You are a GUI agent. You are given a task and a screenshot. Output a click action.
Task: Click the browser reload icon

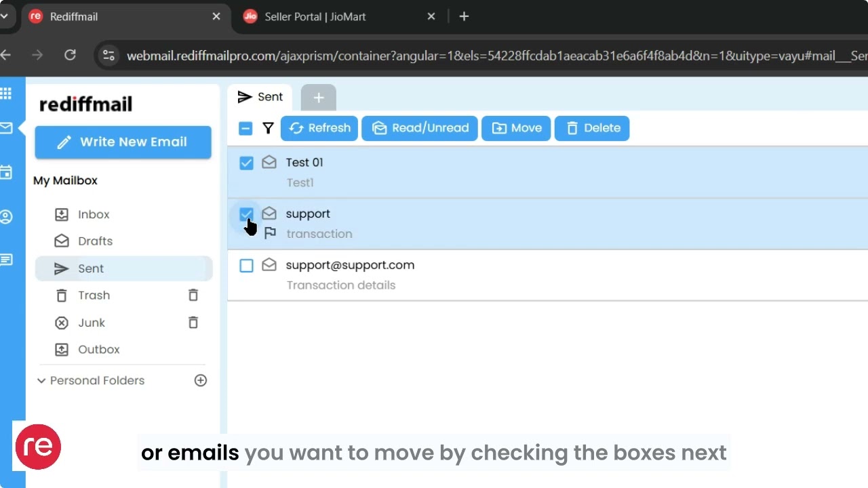[70, 55]
